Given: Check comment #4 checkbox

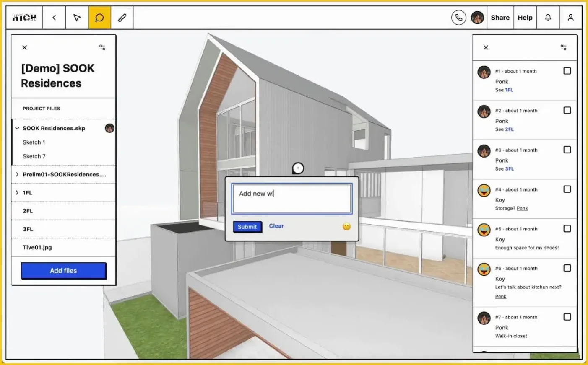Looking at the screenshot, I should coord(567,189).
